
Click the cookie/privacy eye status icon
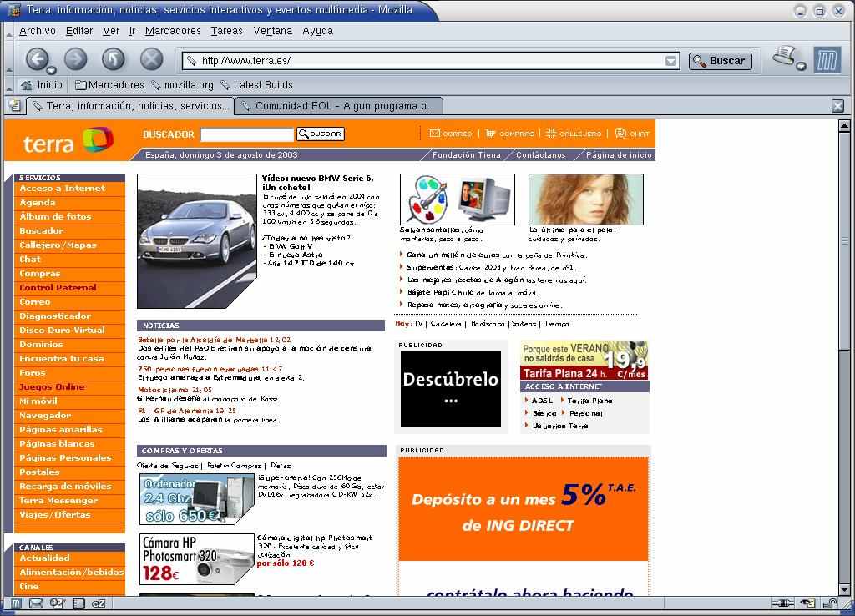807,603
